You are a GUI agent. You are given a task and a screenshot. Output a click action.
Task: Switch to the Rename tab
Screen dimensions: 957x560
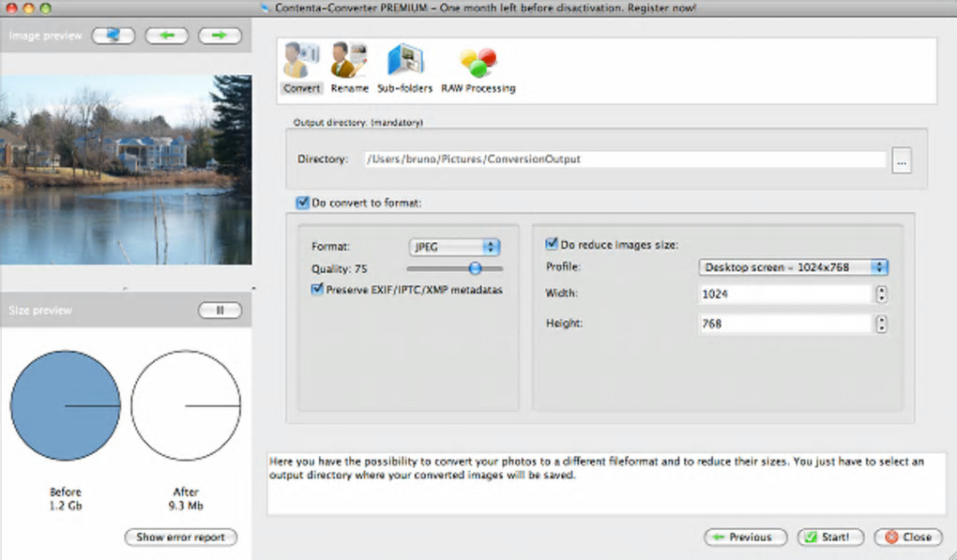349,68
